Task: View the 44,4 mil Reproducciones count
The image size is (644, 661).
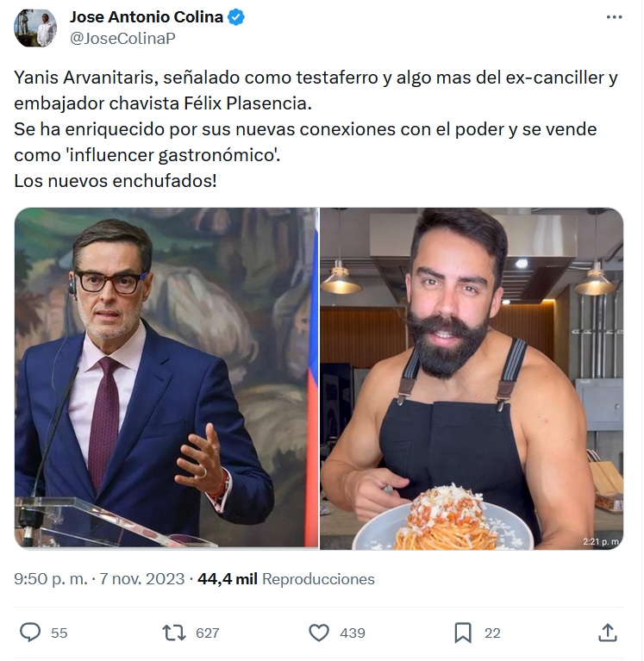Action: (x=286, y=579)
